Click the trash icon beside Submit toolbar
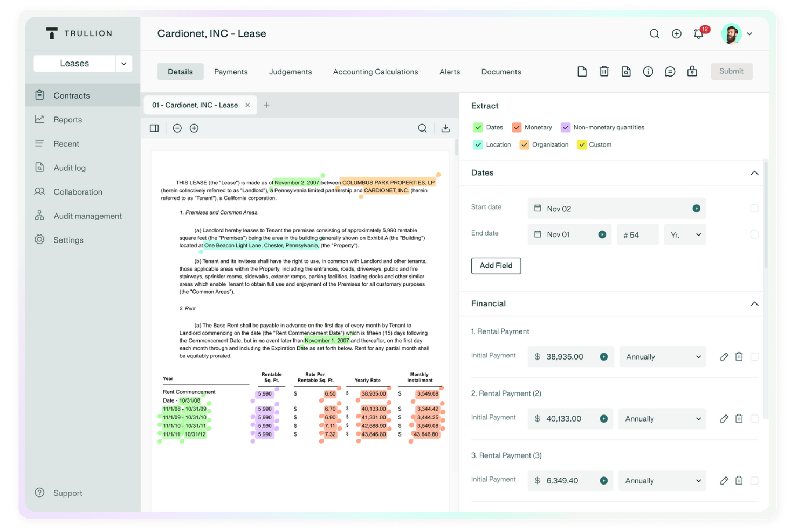Screen dimensions: 798x532 click(x=604, y=72)
